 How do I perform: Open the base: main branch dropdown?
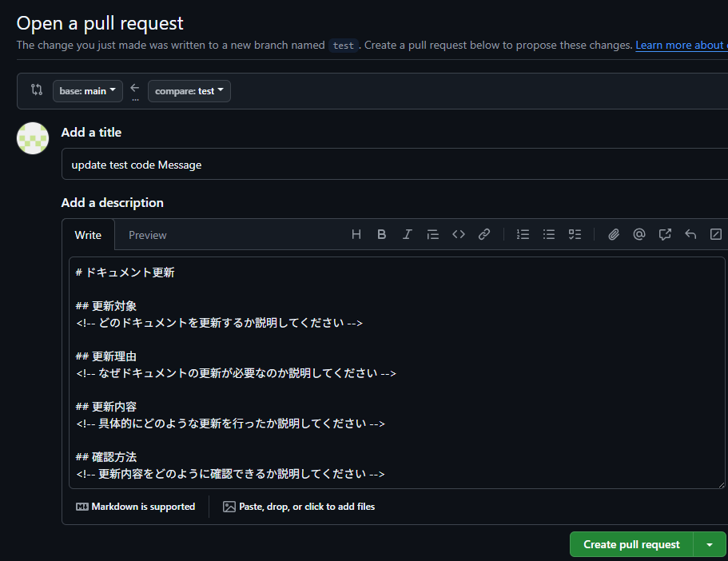click(87, 90)
